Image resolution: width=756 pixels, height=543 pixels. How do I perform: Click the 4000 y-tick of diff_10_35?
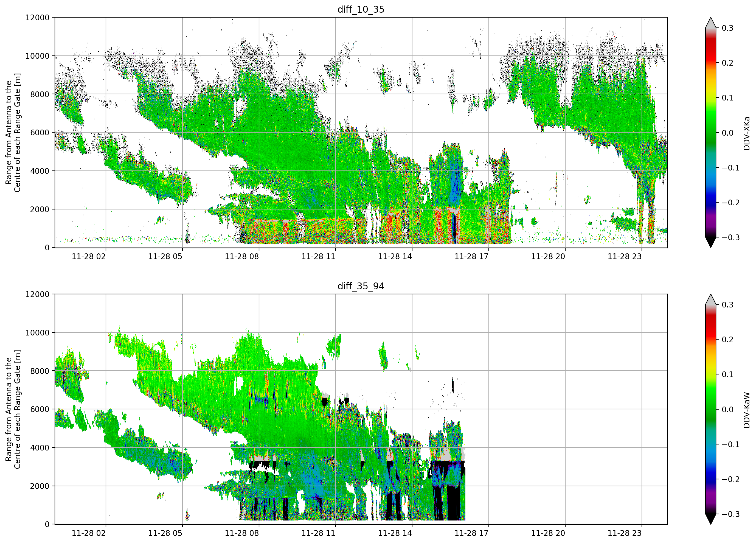click(x=40, y=171)
